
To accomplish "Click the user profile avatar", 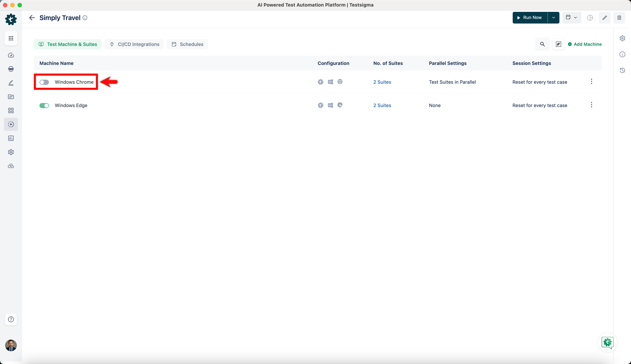I will (11, 345).
